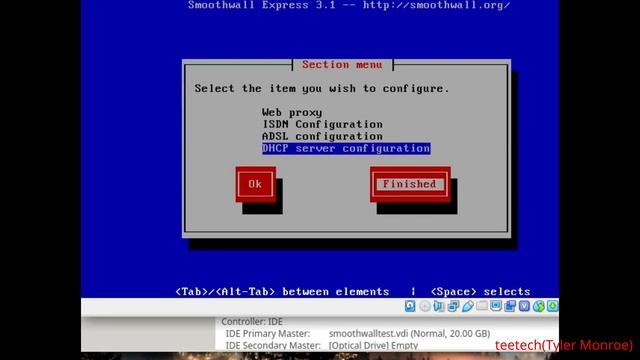This screenshot has height=360, width=640.
Task: Click the greyed optical disk status icon
Action: tap(424, 306)
